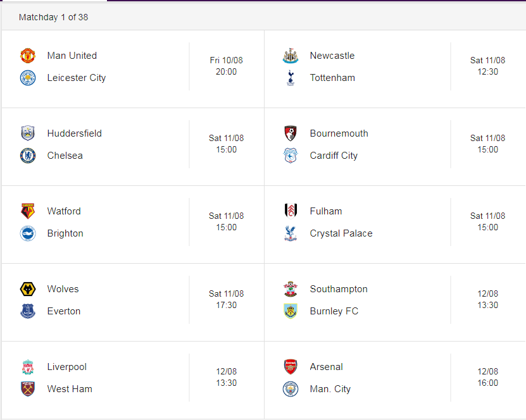Select the Watford crest icon
The image size is (526, 420).
(28, 211)
